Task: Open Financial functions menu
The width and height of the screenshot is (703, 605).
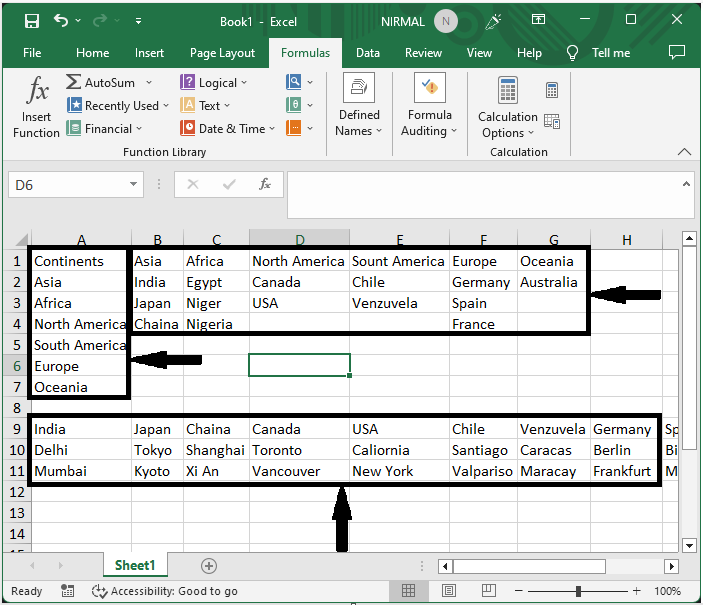Action: point(104,129)
